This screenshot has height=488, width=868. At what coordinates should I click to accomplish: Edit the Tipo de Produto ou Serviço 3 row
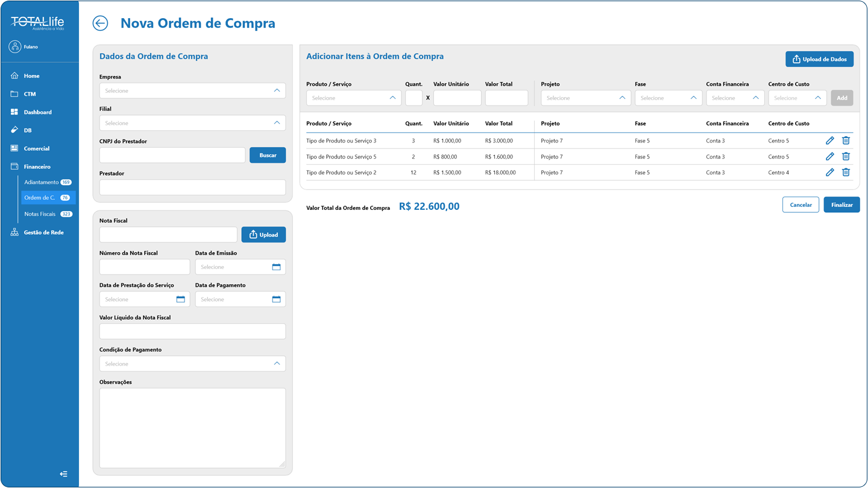829,141
